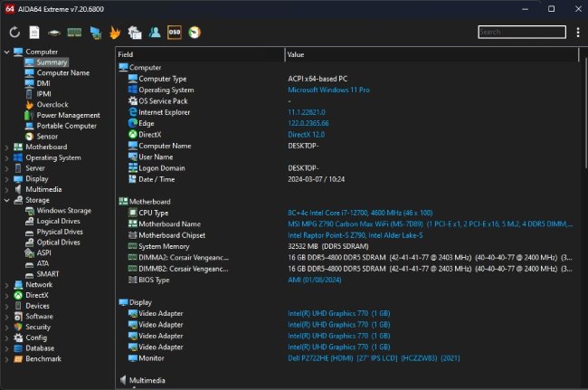Select the DirectX tree node
The image size is (588, 390).
tap(37, 295)
